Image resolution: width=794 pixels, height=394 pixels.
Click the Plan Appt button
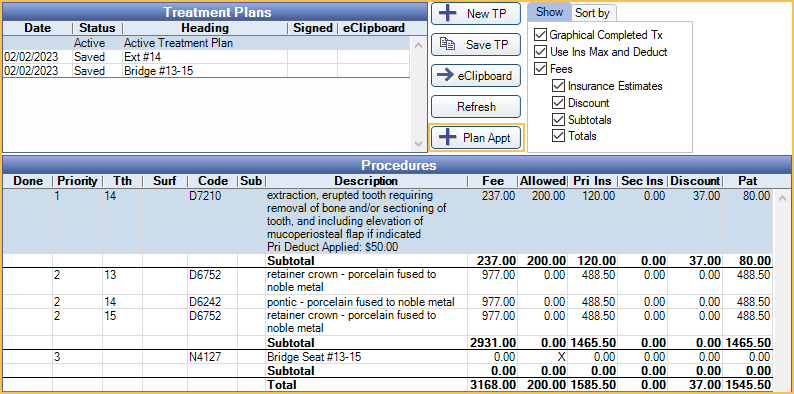pyautogui.click(x=475, y=138)
